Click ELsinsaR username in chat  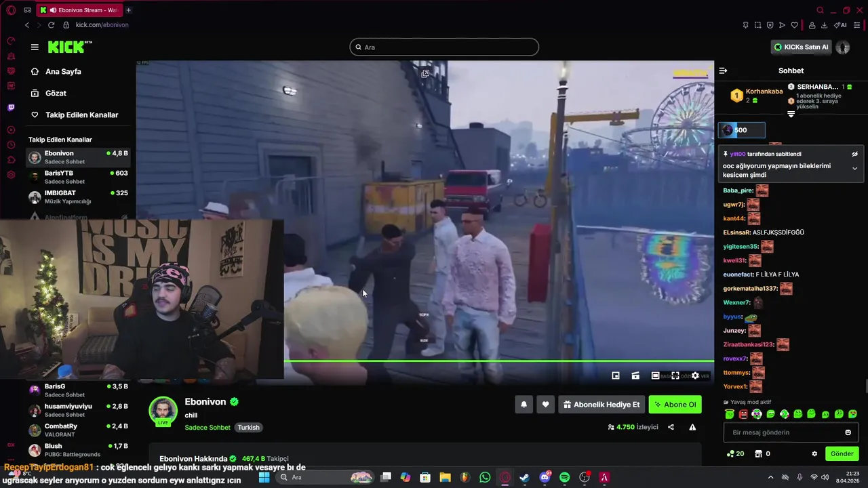tap(736, 232)
